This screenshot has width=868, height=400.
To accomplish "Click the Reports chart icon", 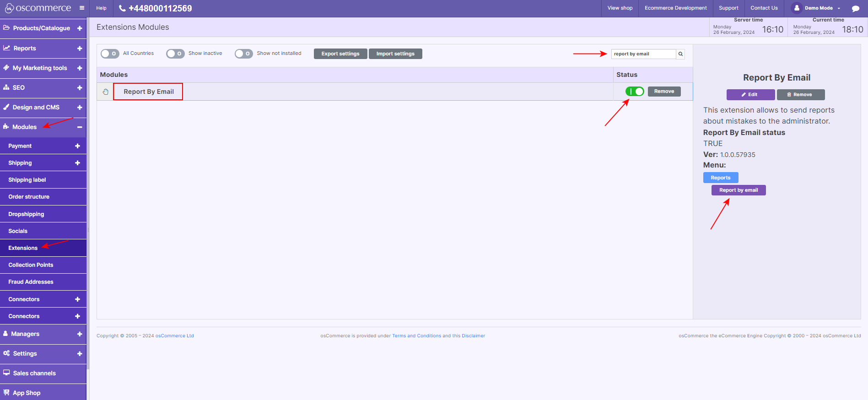I will tap(7, 48).
